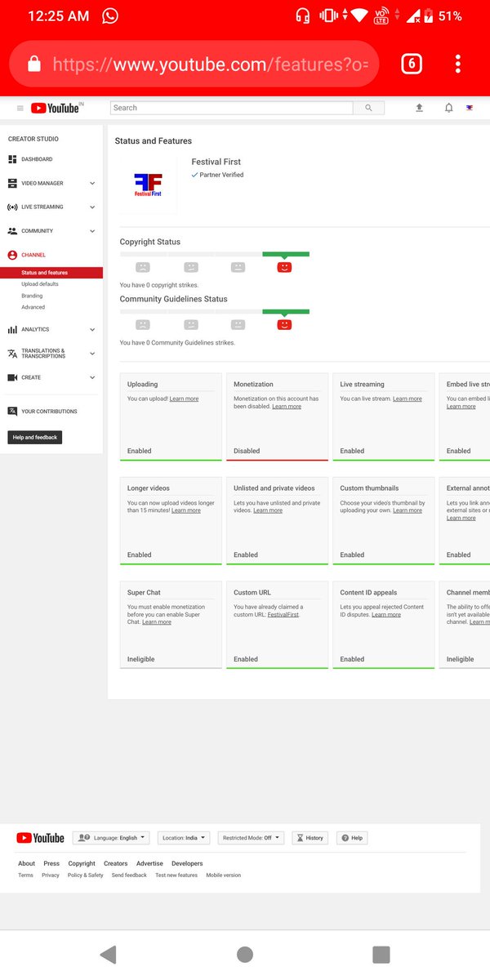Viewport: 490px width, 980px height.
Task: Open Branding menu item
Action: 32,296
